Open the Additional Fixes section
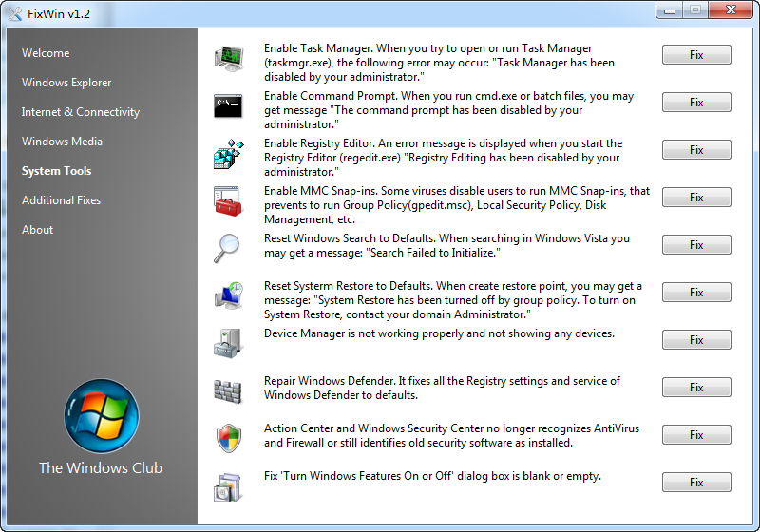 pos(61,200)
